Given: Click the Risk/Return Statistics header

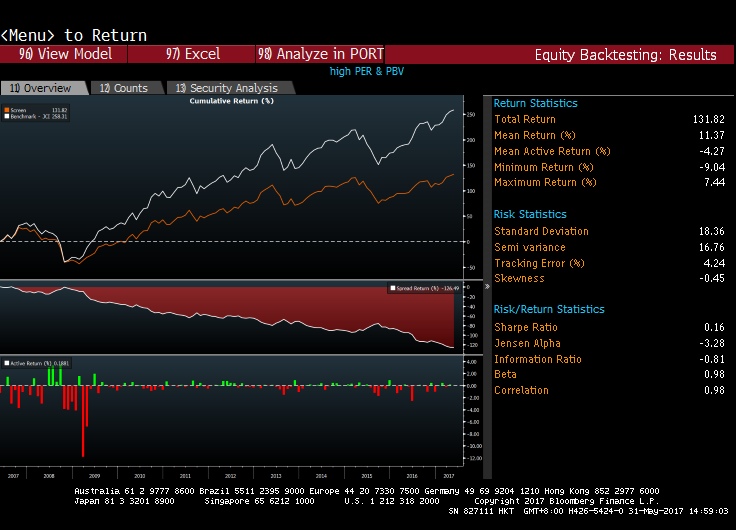Looking at the screenshot, I should pyautogui.click(x=549, y=309).
